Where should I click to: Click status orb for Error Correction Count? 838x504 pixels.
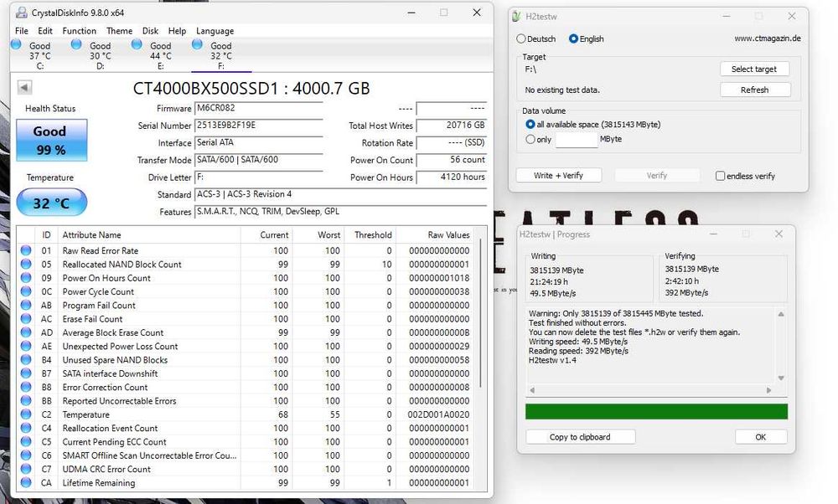click(26, 387)
